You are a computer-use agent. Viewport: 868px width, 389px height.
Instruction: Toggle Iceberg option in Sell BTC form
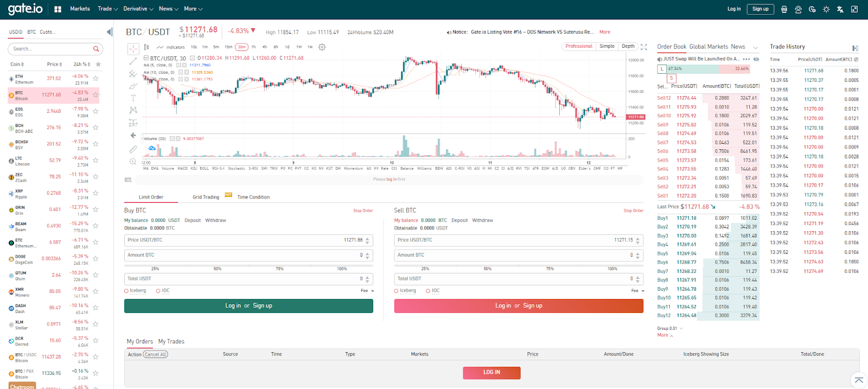coord(397,291)
